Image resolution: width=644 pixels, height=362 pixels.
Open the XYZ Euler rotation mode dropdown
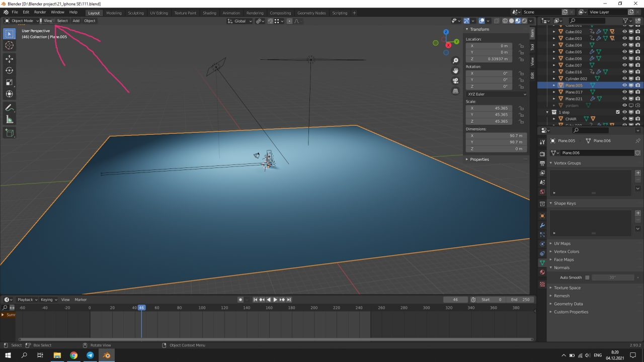pyautogui.click(x=496, y=94)
